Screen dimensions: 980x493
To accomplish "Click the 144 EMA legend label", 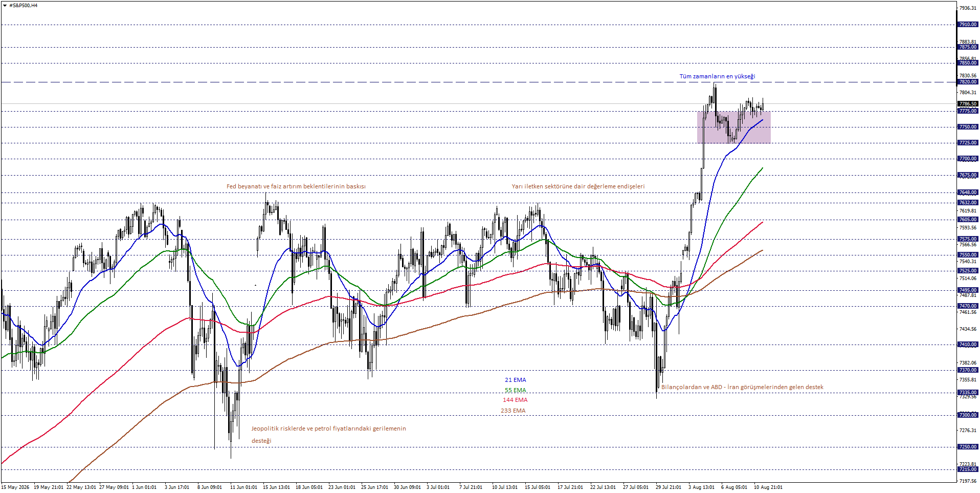I will pos(515,400).
